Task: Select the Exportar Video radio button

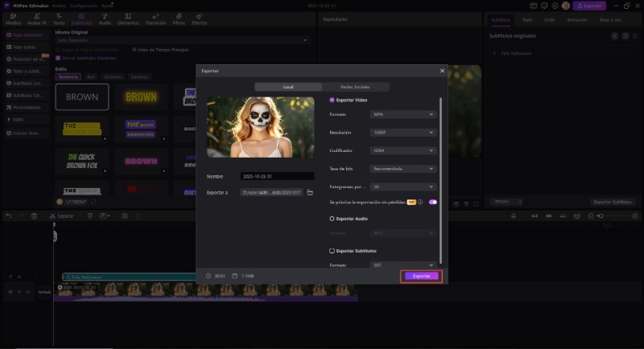Action: tap(332, 100)
